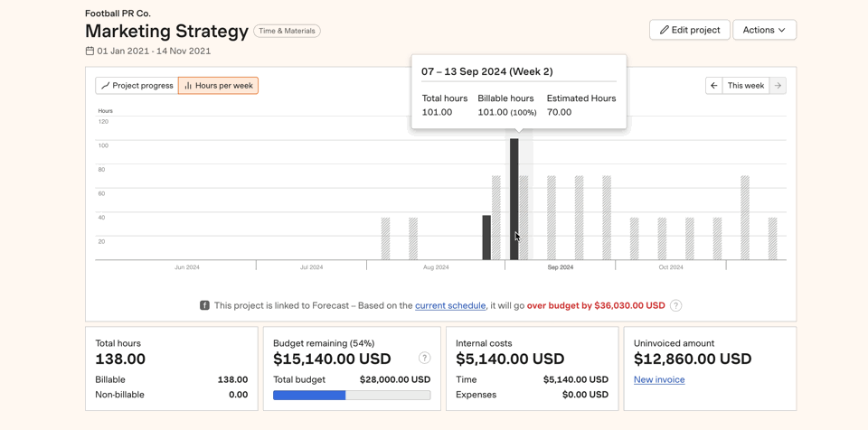
Task: Open the Actions dropdown menu
Action: (764, 30)
